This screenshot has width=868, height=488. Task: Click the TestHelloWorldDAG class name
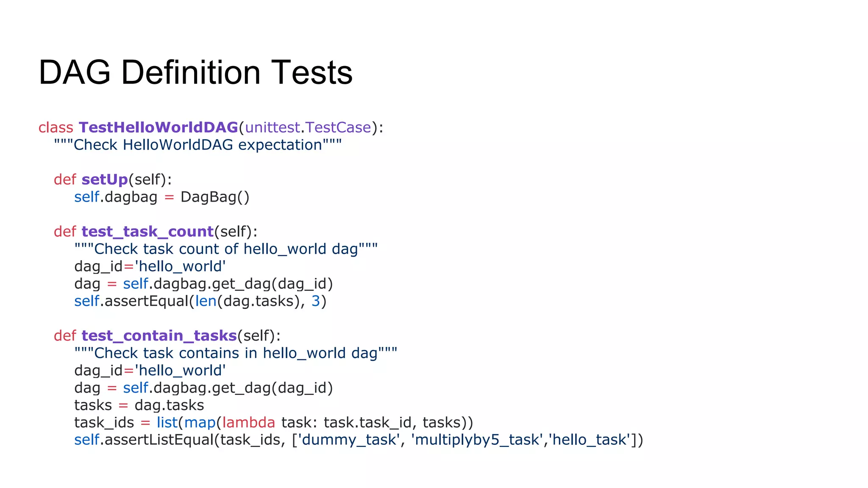(x=158, y=128)
